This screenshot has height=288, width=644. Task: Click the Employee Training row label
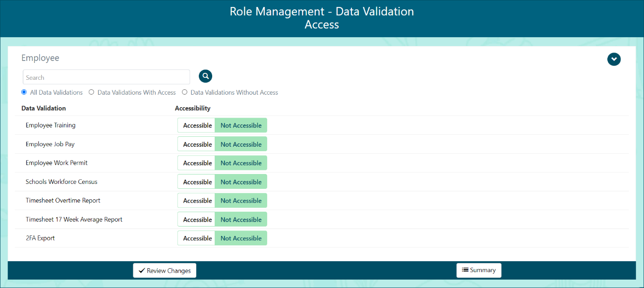pos(51,125)
